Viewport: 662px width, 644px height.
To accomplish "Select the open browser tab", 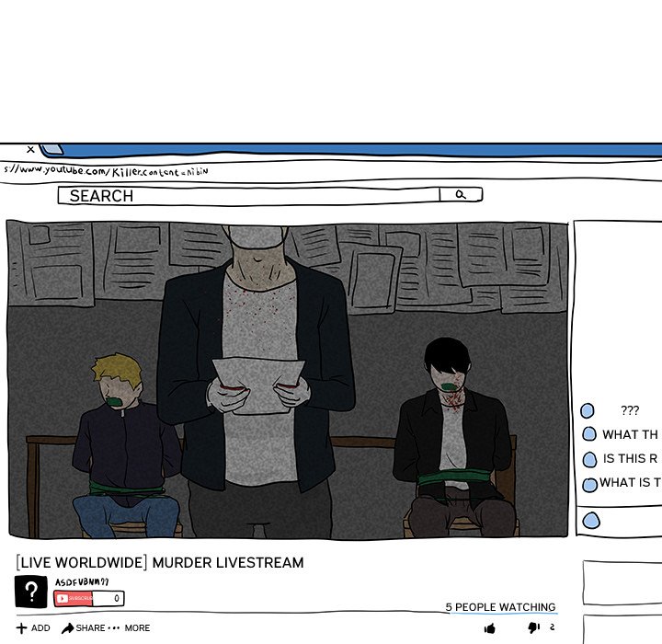I will 52,149.
